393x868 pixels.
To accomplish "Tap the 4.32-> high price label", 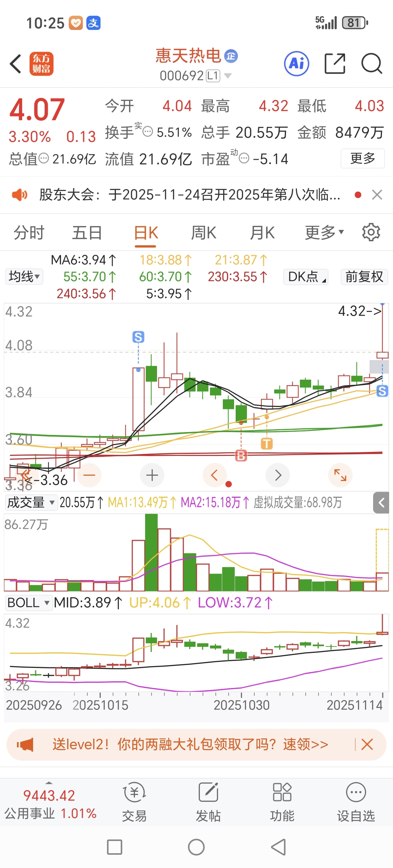I will 360,311.
